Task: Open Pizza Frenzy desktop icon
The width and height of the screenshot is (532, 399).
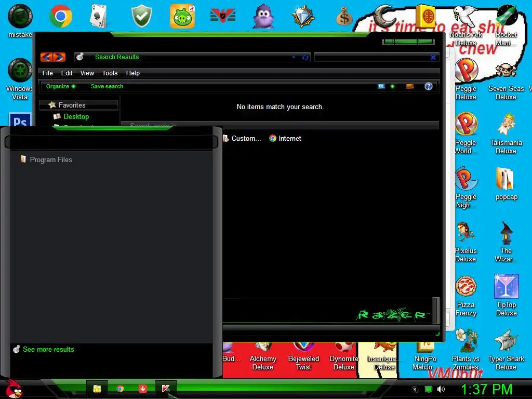Action: pyautogui.click(x=466, y=296)
